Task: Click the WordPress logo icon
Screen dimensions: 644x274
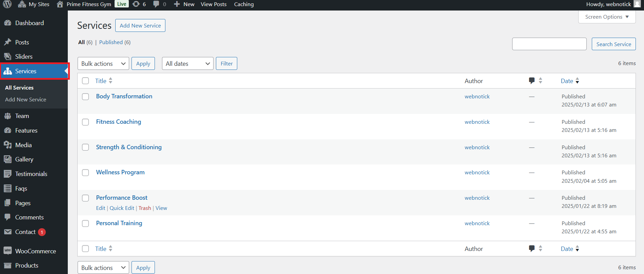Action: click(7, 4)
